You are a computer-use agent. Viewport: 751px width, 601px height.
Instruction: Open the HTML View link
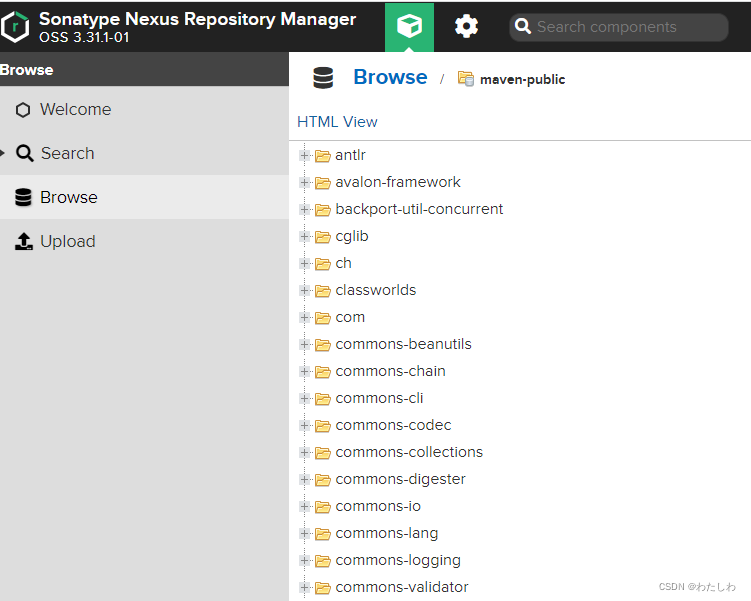337,122
